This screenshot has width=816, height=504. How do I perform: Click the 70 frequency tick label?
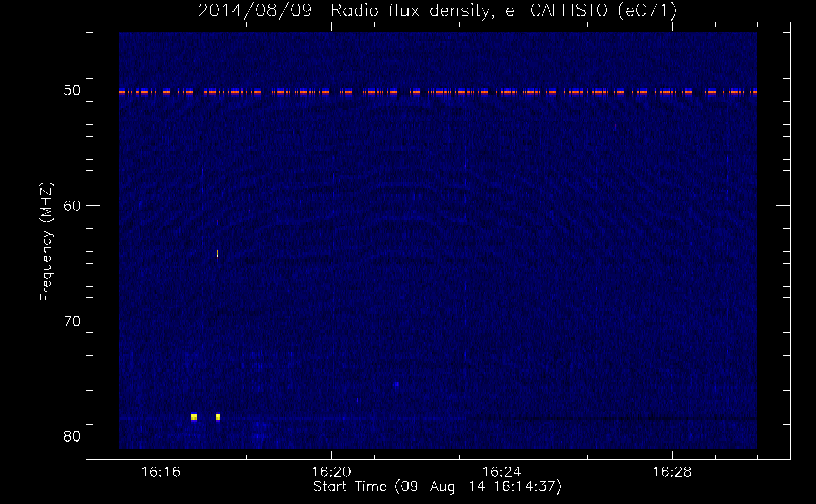72,321
